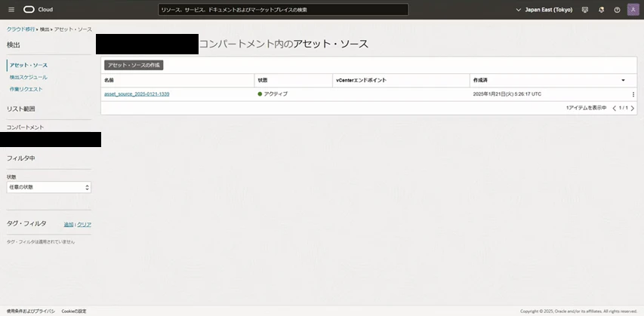Viewport: 644px width, 316px height.
Task: Click 追加 link in tag filters
Action: [69, 225]
